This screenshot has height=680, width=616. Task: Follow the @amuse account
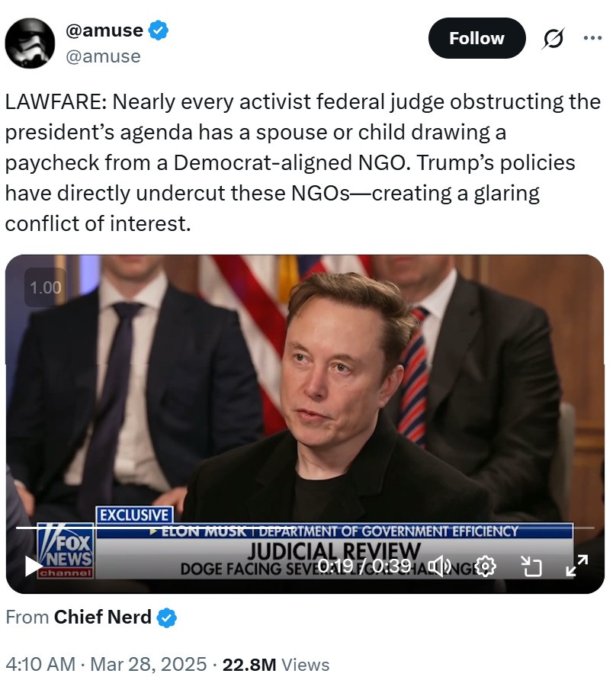(476, 38)
